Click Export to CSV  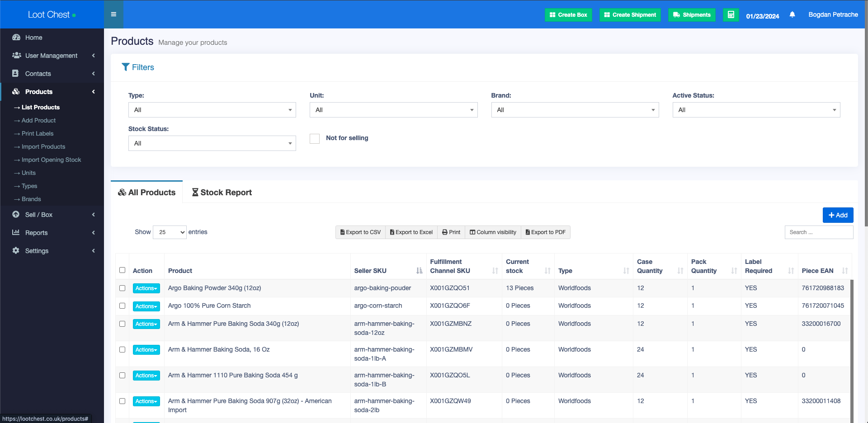360,232
